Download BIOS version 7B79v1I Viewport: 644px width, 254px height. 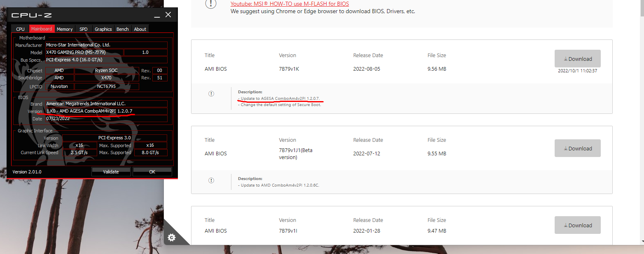577,225
